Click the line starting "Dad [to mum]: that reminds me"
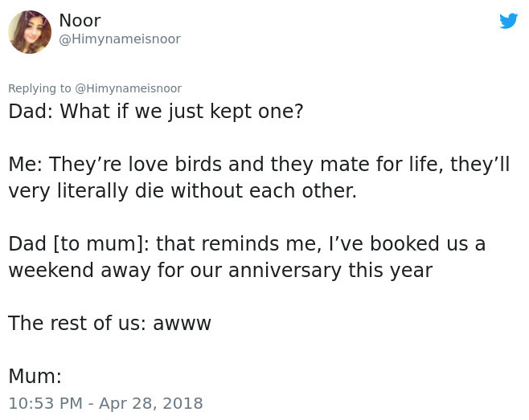529x420 pixels. pos(247,244)
